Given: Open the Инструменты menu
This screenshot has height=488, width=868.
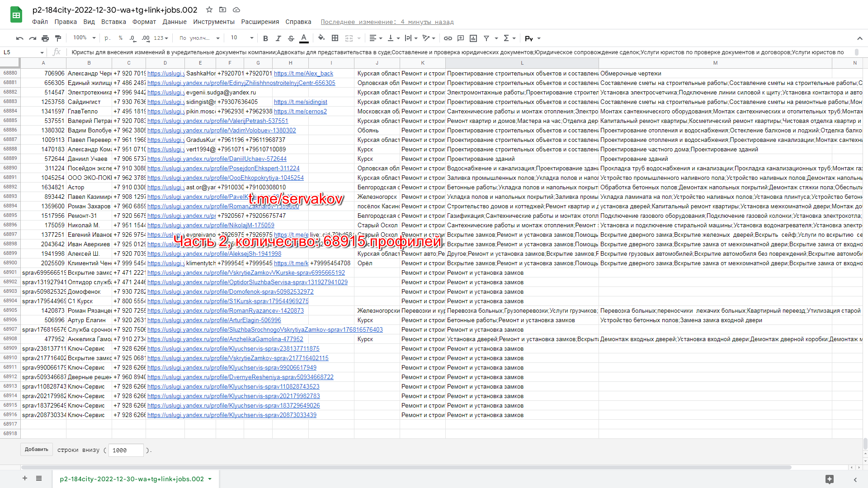Looking at the screenshot, I should point(214,22).
